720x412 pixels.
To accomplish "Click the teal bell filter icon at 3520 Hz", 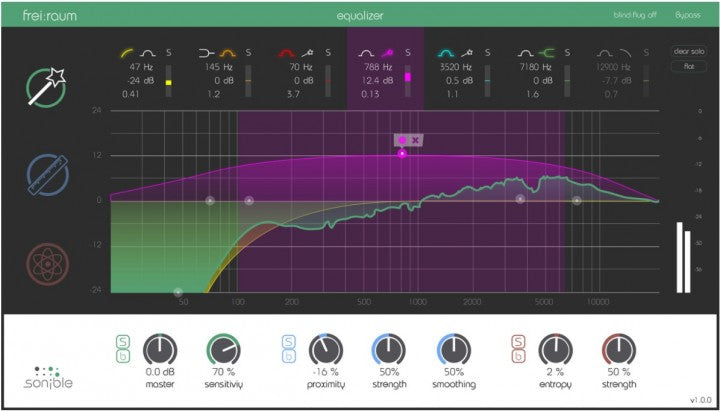I will tap(446, 50).
